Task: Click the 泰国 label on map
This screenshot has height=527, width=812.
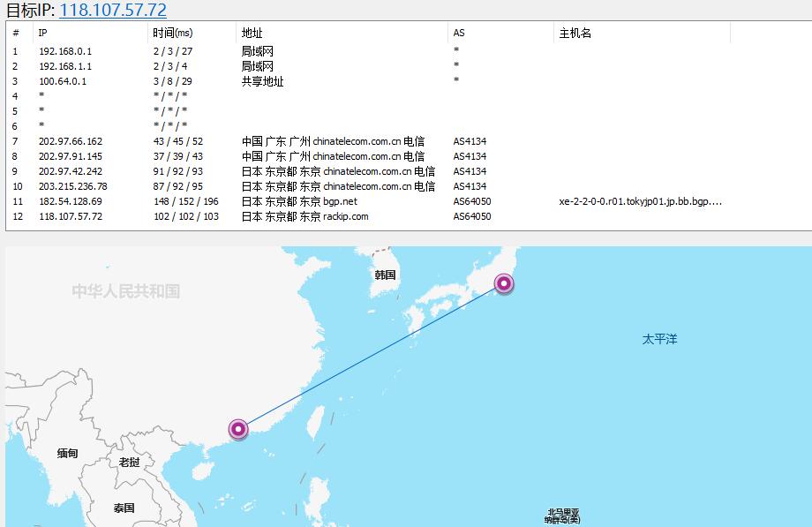Action: 124,508
